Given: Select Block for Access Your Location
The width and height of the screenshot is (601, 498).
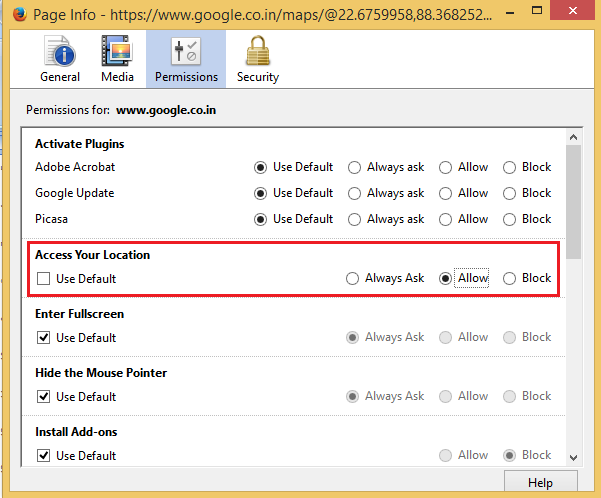Looking at the screenshot, I should [x=509, y=278].
